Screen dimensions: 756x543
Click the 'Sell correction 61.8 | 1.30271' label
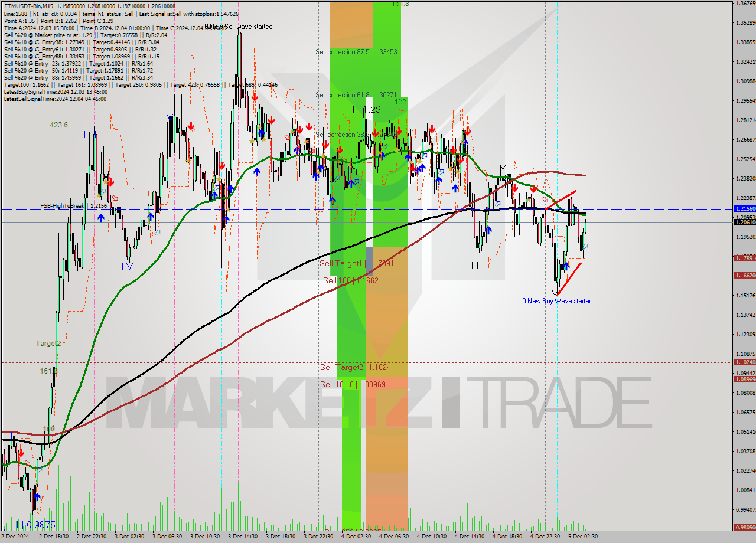coord(356,94)
